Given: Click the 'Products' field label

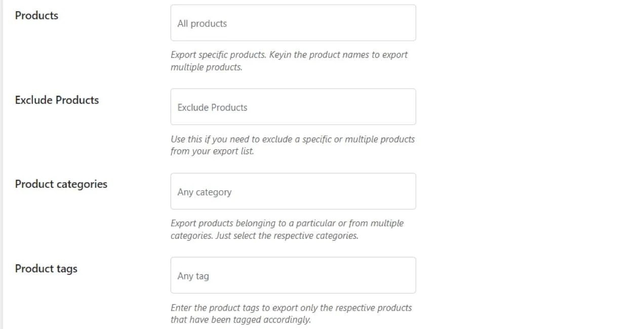Looking at the screenshot, I should coord(36,15).
